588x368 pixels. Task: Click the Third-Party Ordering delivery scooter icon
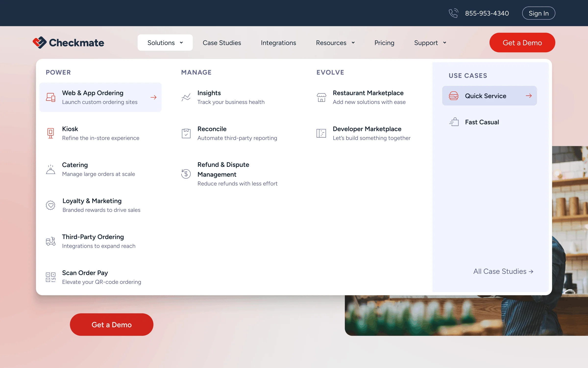pos(50,241)
